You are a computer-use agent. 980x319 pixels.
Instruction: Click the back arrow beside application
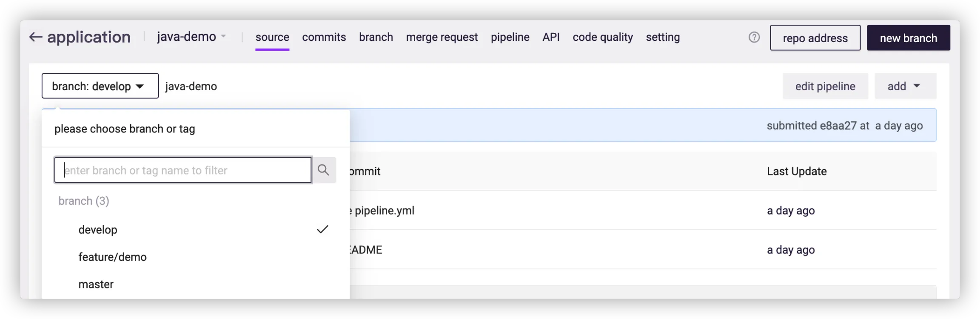[x=35, y=37]
